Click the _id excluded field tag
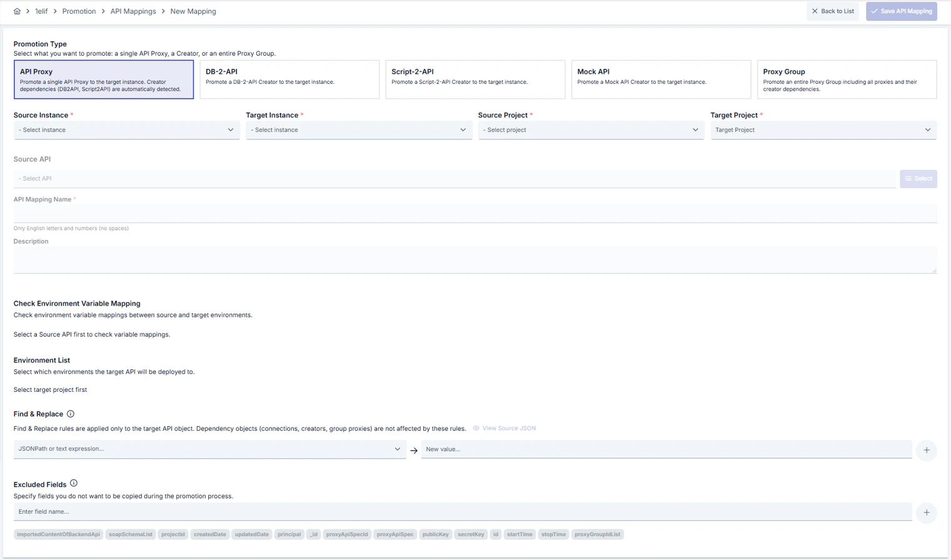951x560 pixels. pyautogui.click(x=314, y=534)
